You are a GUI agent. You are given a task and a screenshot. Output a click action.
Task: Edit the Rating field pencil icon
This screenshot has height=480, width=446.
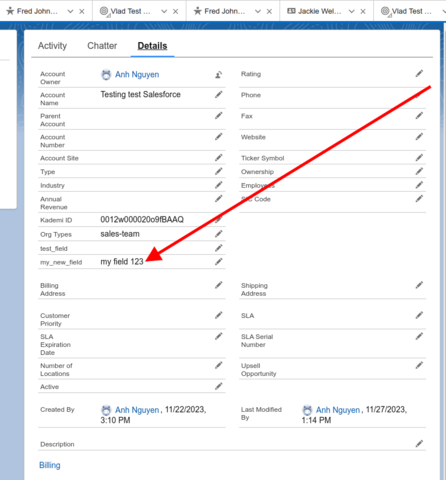pos(419,74)
